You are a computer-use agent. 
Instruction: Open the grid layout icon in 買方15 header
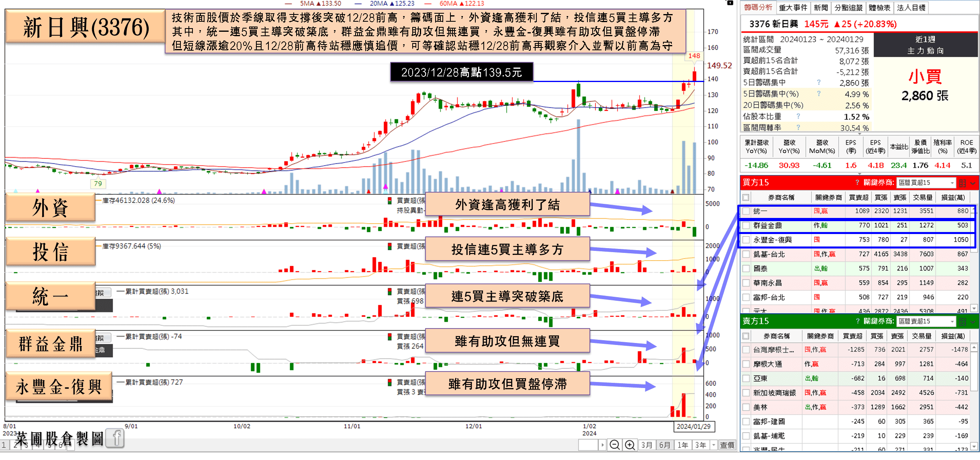(x=962, y=183)
